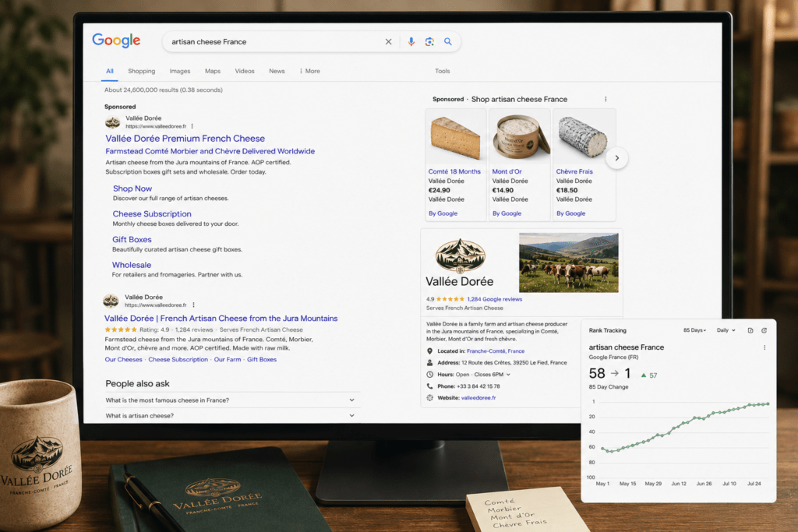The image size is (798, 532).
Task: Click the phone icon in knowledge panel
Action: [429, 386]
